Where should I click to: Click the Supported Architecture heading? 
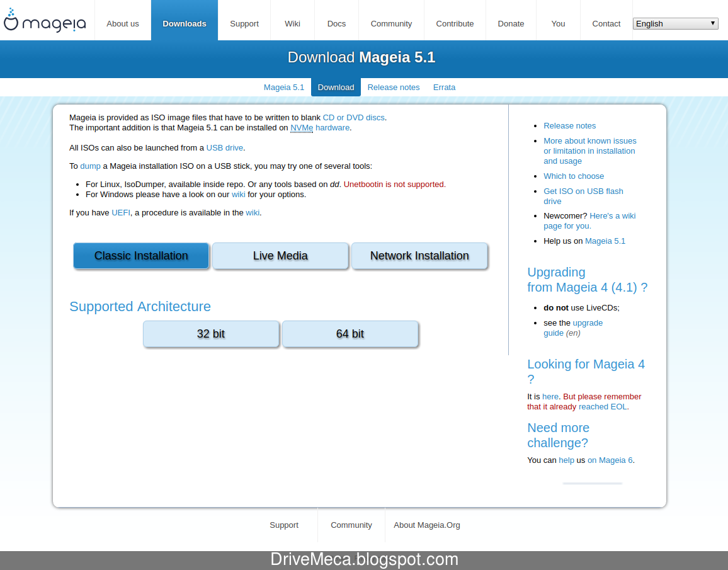(140, 306)
